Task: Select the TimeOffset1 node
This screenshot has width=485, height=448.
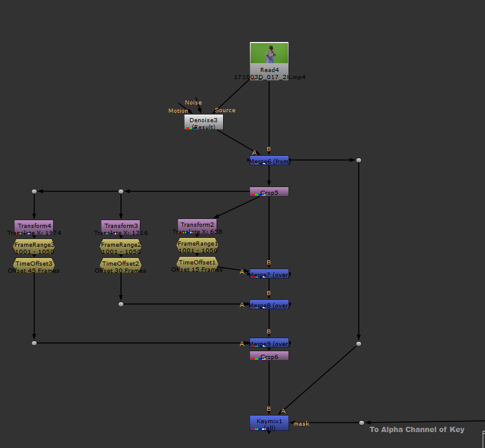Action: point(197,262)
